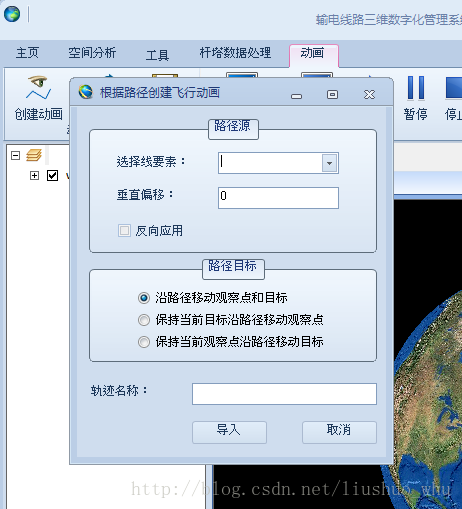The width and height of the screenshot is (462, 509).
Task: Click the 导入 import button
Action: pos(229,432)
